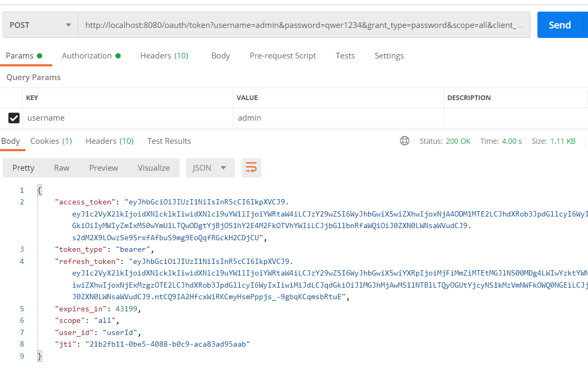Viewport: 588px width, 374px height.
Task: Click line number 1 in response gutter
Action: point(22,190)
